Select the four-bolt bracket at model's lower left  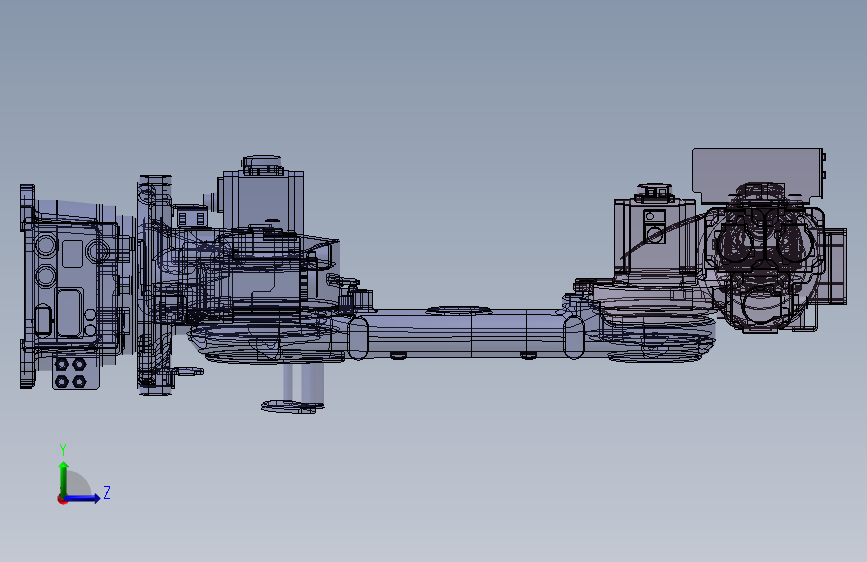click(x=76, y=373)
